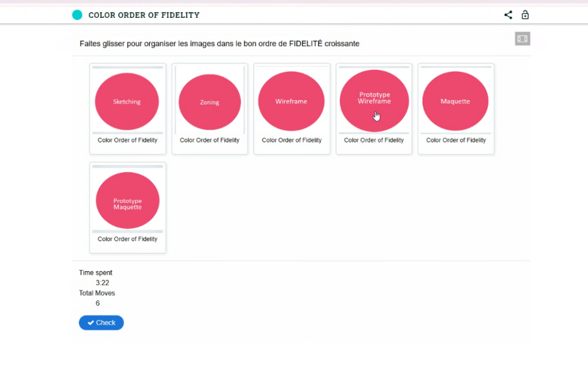Click the caption under the Sketching card

pos(127,140)
